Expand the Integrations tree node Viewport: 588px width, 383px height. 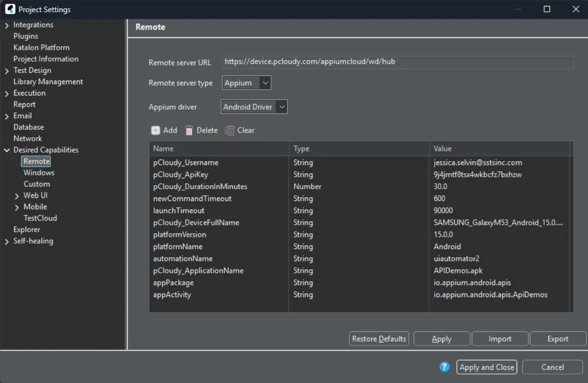coord(7,25)
